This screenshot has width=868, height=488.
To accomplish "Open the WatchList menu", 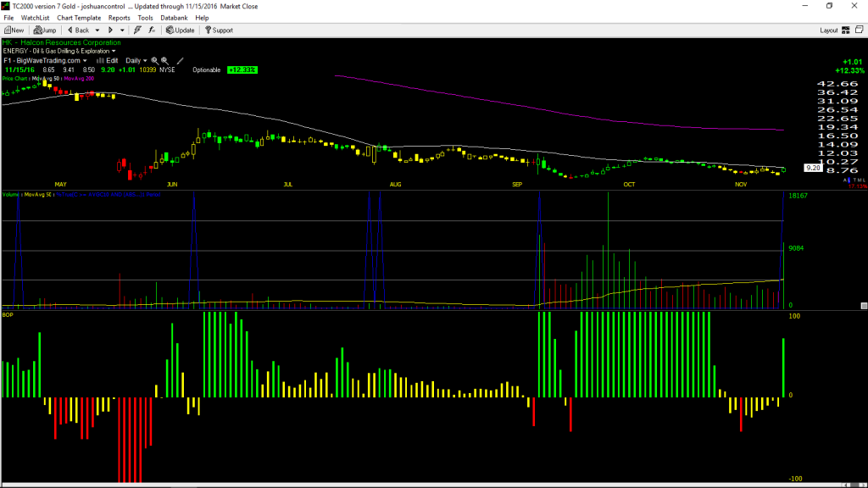I will (35, 18).
